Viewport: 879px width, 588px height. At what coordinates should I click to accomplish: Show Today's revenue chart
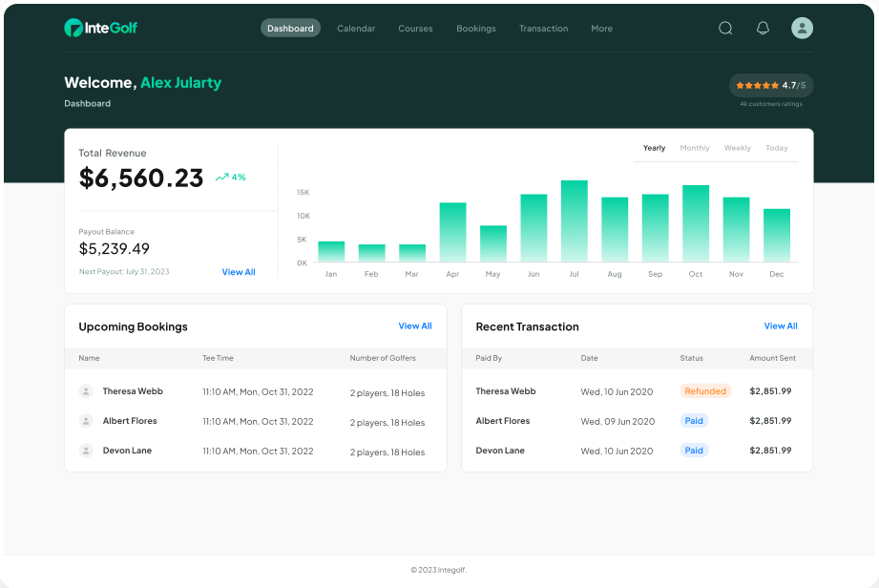click(777, 148)
